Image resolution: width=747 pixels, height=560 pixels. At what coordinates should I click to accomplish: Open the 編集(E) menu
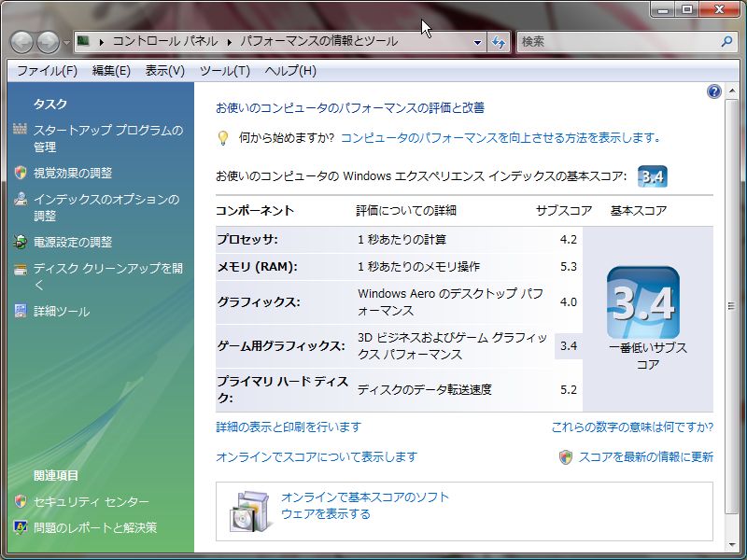(111, 71)
